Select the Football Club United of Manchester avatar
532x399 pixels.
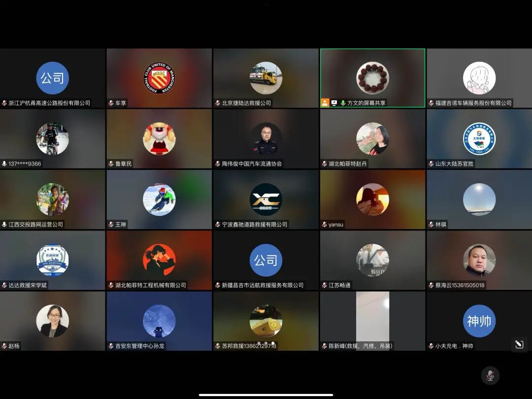pos(159,78)
